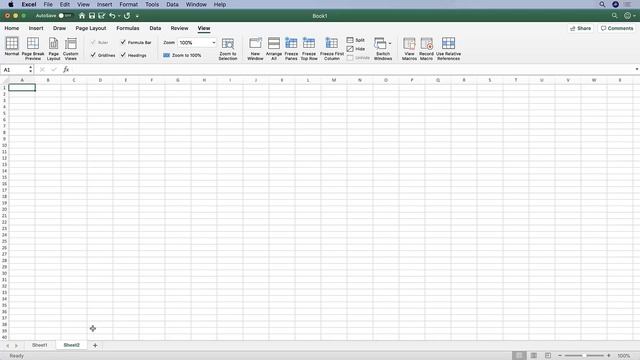Viewport: 640px width, 360px height.
Task: Open the Name Box dropdown arrows
Action: point(30,70)
